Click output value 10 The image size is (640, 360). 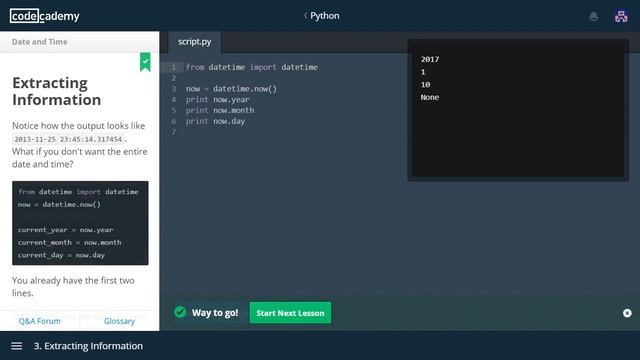425,84
